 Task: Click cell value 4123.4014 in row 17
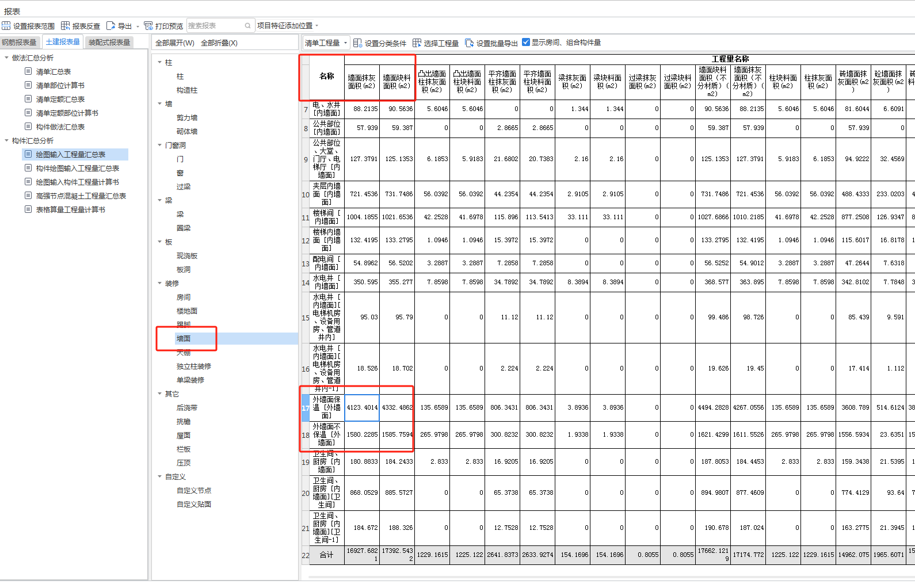tap(362, 408)
